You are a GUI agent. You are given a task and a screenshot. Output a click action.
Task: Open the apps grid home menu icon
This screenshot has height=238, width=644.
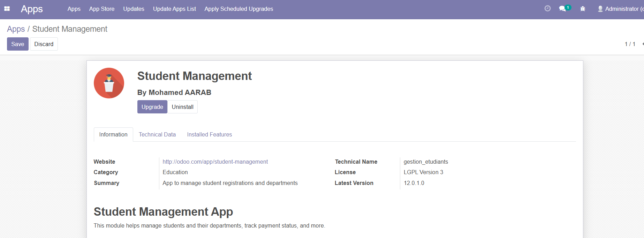pyautogui.click(x=7, y=9)
